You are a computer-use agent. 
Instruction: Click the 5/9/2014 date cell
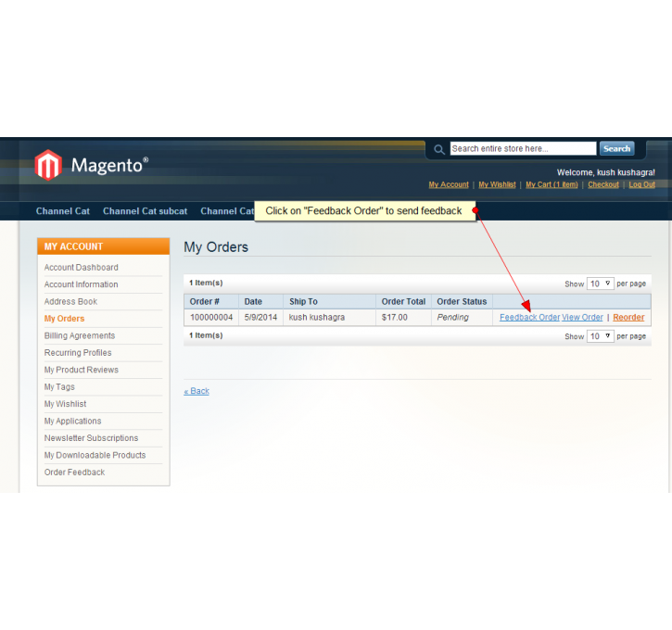[x=260, y=318]
